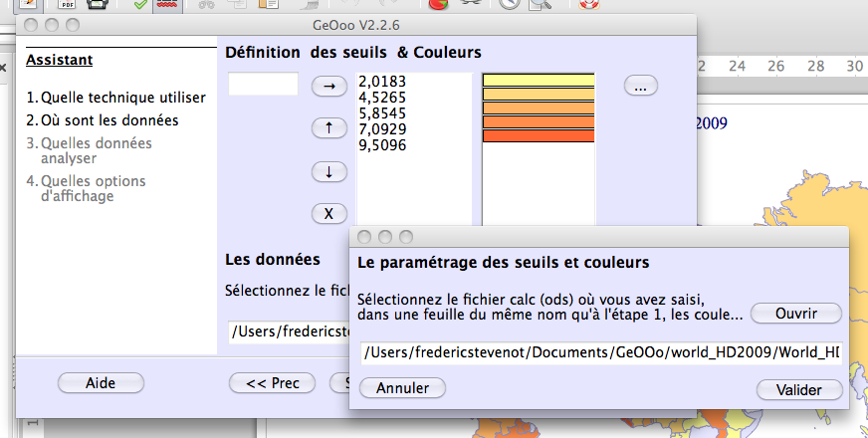The height and width of the screenshot is (438, 868).
Task: Click the /Users/frederics path field in GeOoo window
Action: pyautogui.click(x=289, y=331)
